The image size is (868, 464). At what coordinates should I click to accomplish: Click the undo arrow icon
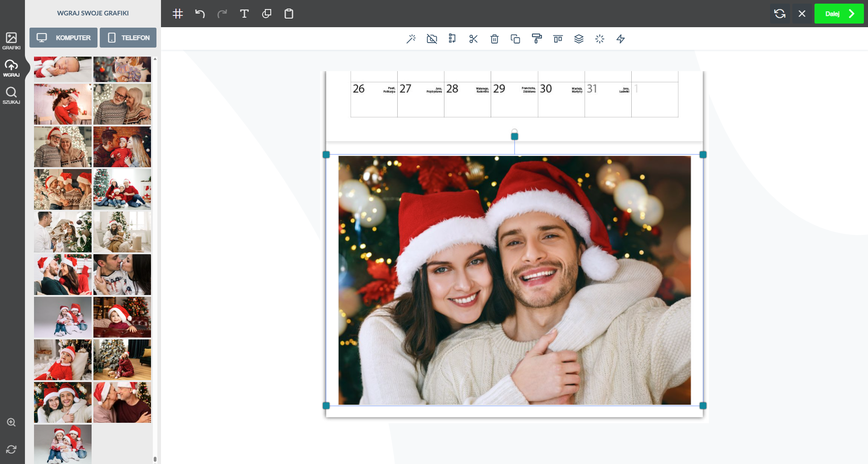coord(200,14)
